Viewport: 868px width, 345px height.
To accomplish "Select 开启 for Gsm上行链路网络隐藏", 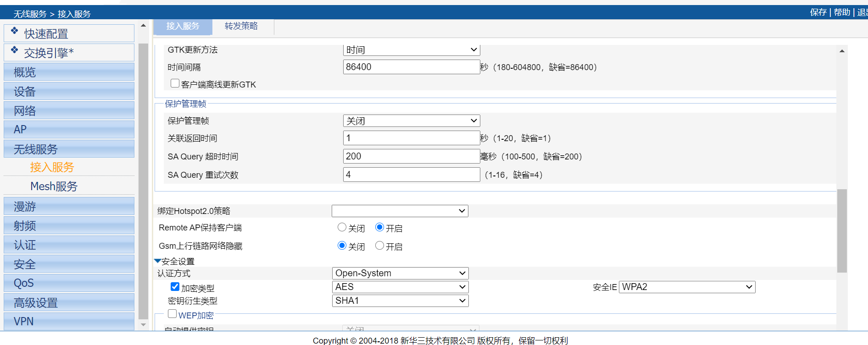I will coord(379,246).
